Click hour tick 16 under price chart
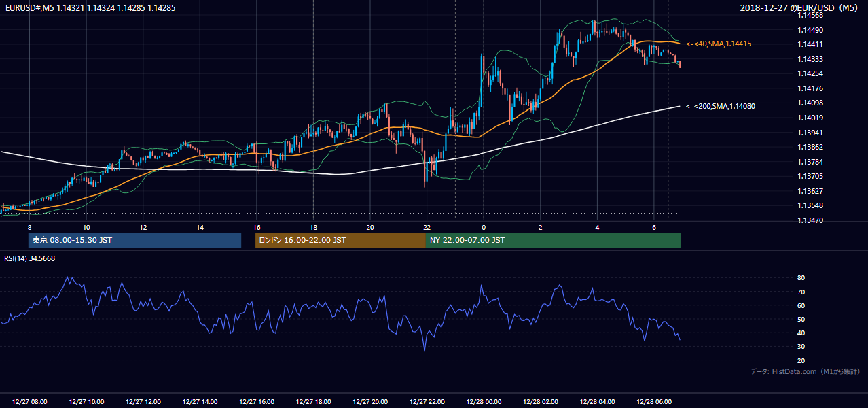Viewport: 868px width, 408px height. point(257,227)
